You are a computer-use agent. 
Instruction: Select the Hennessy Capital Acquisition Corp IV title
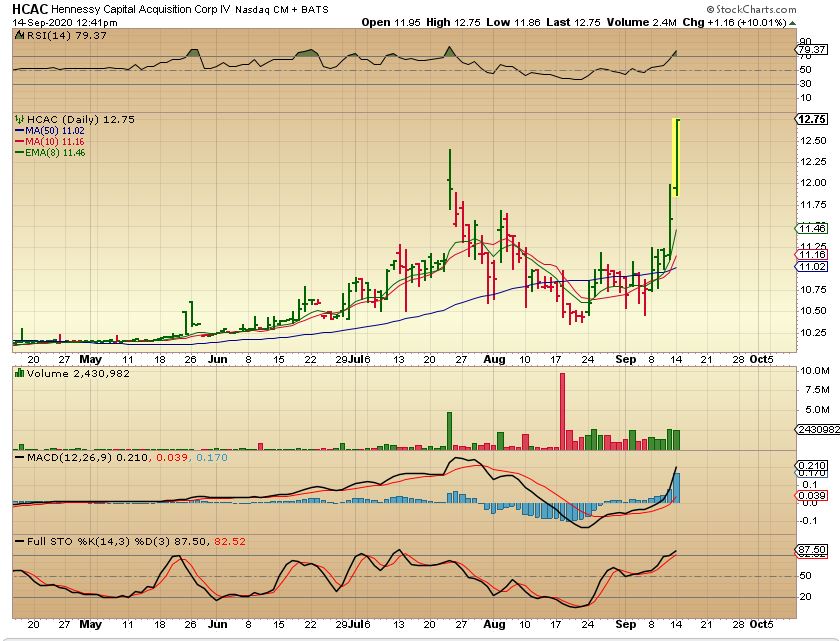coord(141,9)
